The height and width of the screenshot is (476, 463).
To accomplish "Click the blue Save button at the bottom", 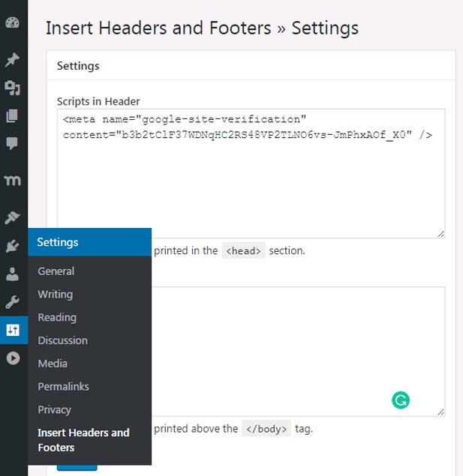I will [x=77, y=468].
